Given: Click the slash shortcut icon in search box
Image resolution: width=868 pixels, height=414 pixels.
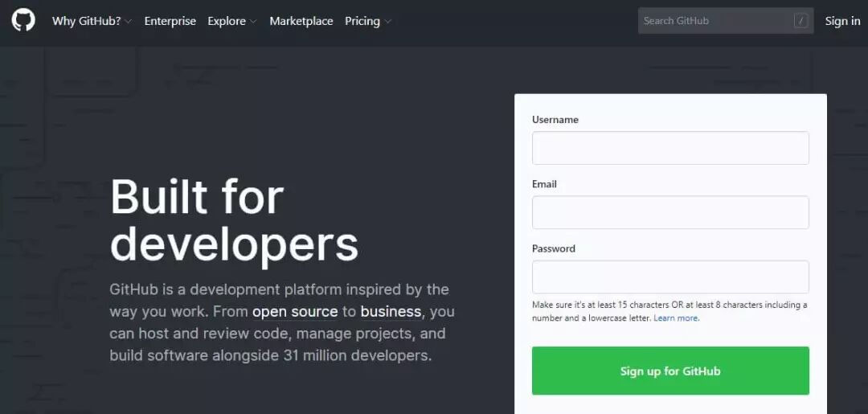Looking at the screenshot, I should (800, 21).
